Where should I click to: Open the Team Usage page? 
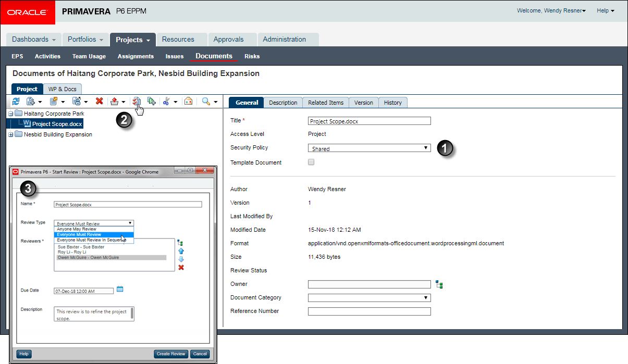[89, 56]
